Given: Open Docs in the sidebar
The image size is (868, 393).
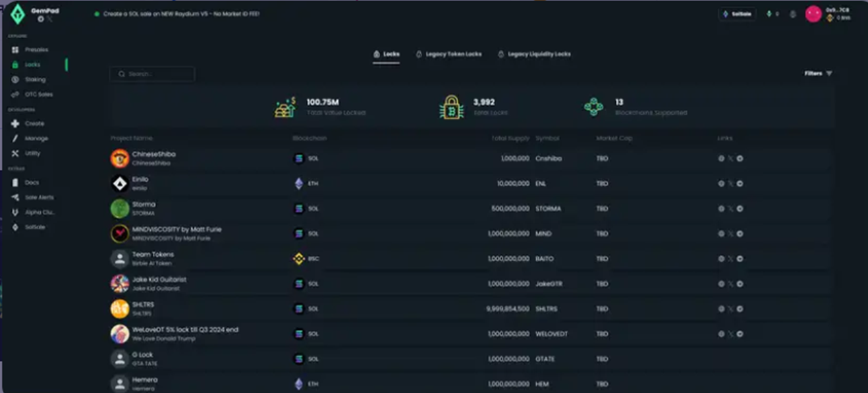Looking at the screenshot, I should pos(32,182).
